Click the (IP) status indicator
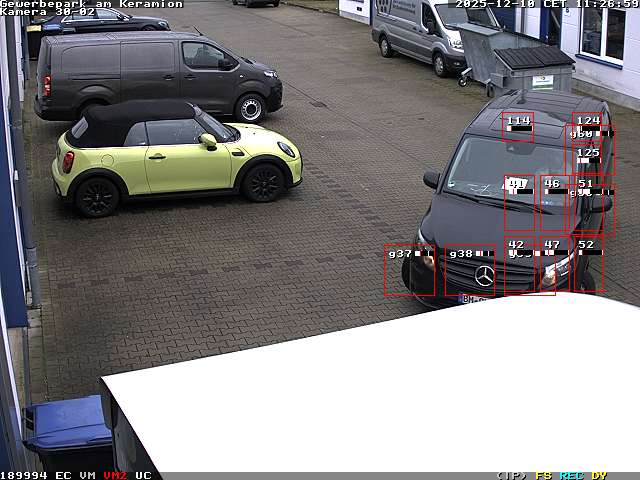 pos(511,475)
